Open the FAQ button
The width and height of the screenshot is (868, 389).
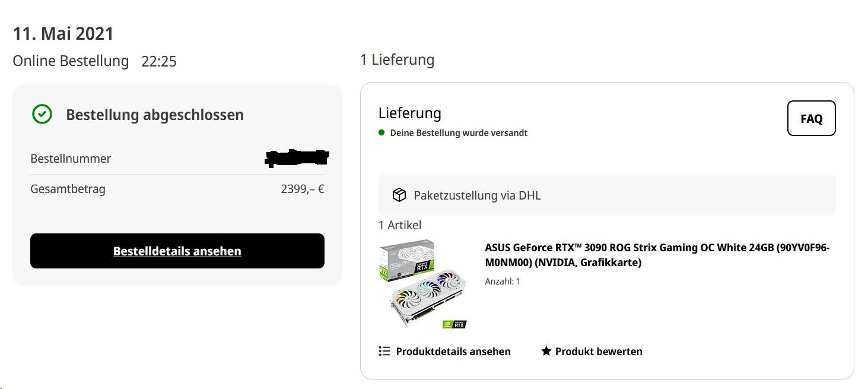[x=811, y=118]
